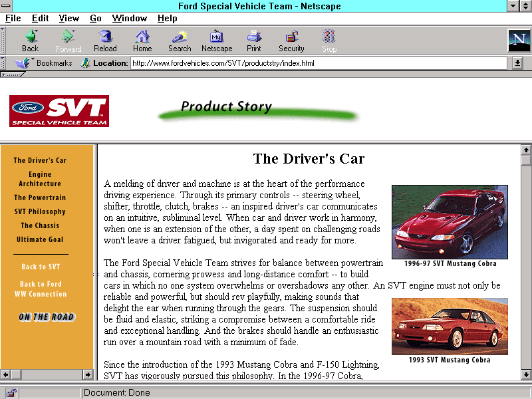Open the Help menu
The width and height of the screenshot is (532, 399).
pos(168,19)
